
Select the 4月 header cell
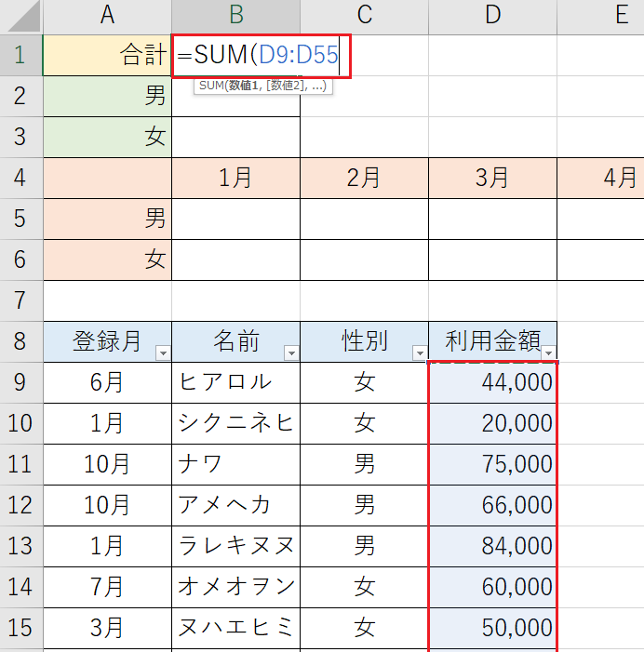pyautogui.click(x=601, y=178)
